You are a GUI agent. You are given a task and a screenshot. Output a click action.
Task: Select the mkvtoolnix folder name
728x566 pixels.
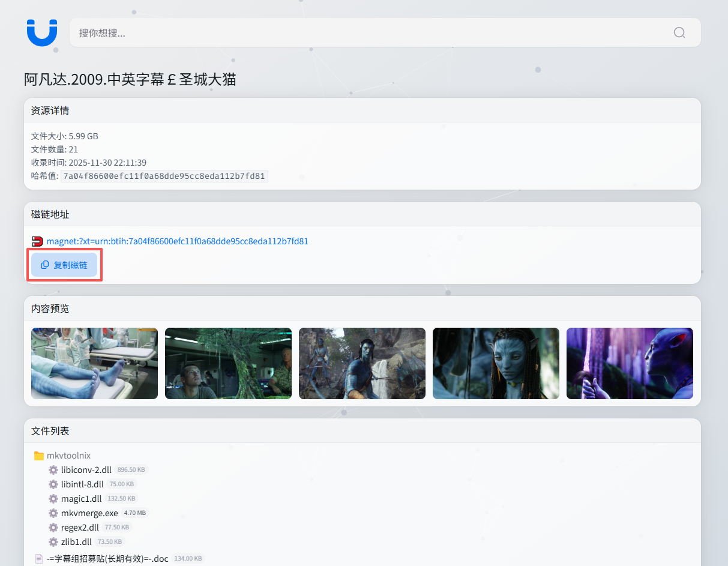[x=68, y=456]
